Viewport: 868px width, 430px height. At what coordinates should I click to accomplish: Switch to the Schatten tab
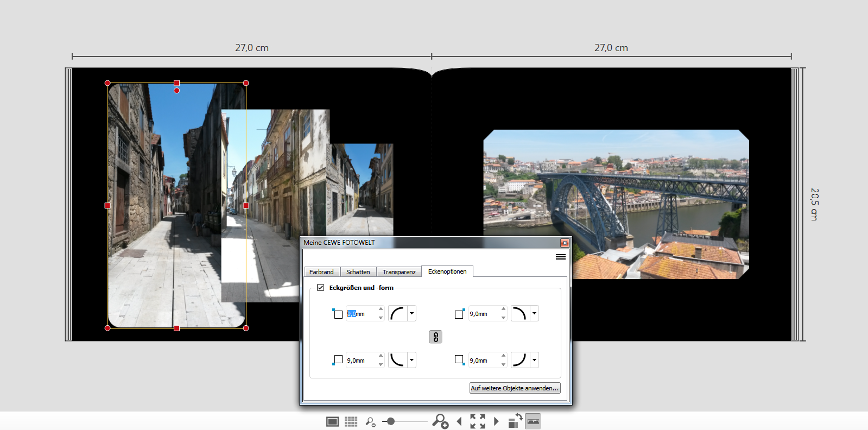pyautogui.click(x=358, y=272)
